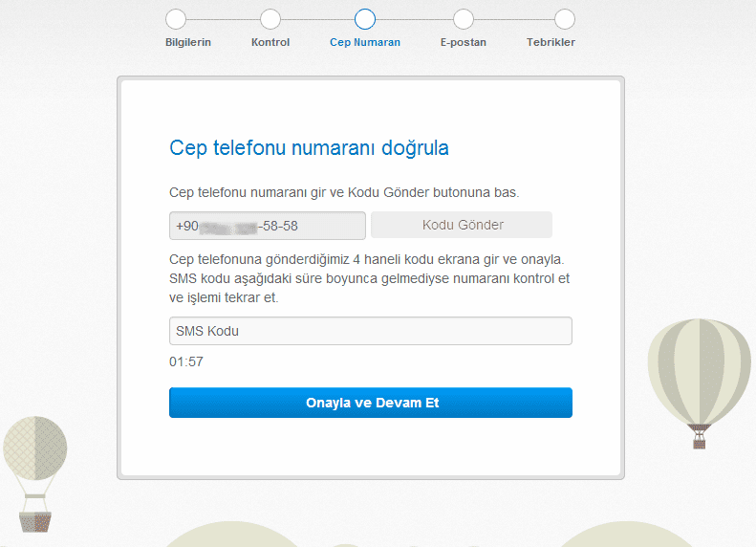Click the heading Cep telefonu numaranı doğrula
This screenshot has width=756, height=547.
[309, 148]
